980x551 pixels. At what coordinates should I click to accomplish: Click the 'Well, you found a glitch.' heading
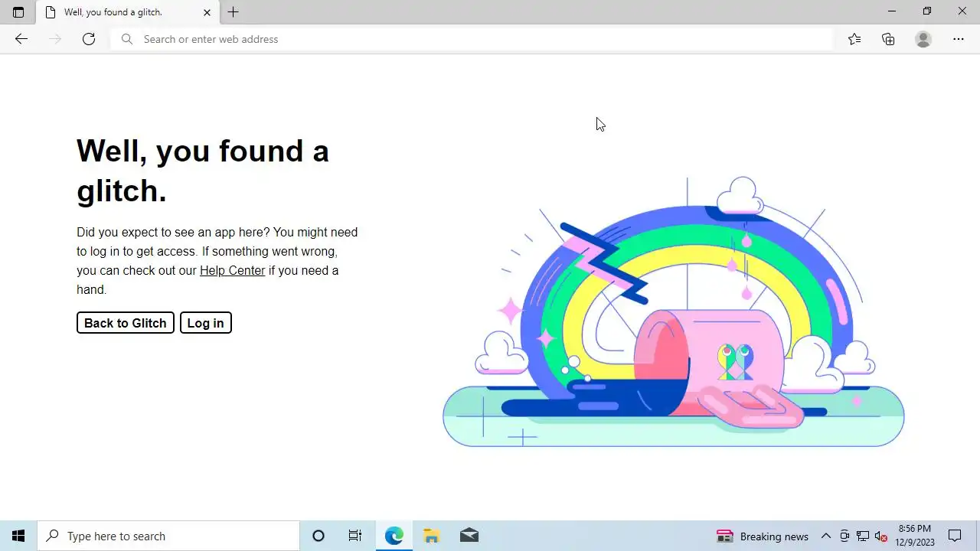tap(203, 170)
